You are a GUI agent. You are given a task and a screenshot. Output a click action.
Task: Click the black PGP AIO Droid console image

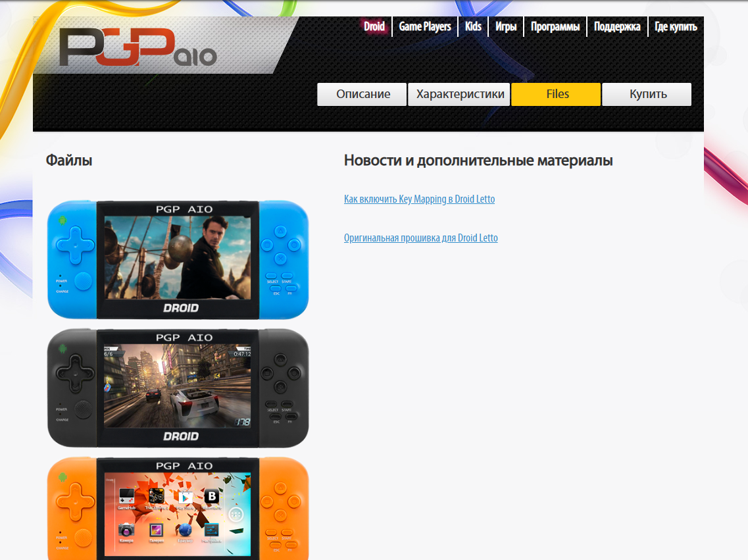point(178,388)
